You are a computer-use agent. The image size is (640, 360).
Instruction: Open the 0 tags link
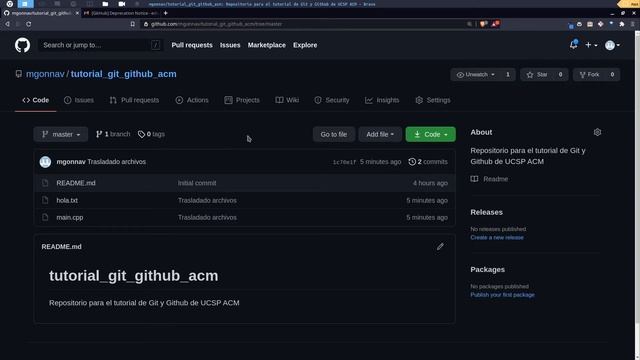pyautogui.click(x=151, y=134)
